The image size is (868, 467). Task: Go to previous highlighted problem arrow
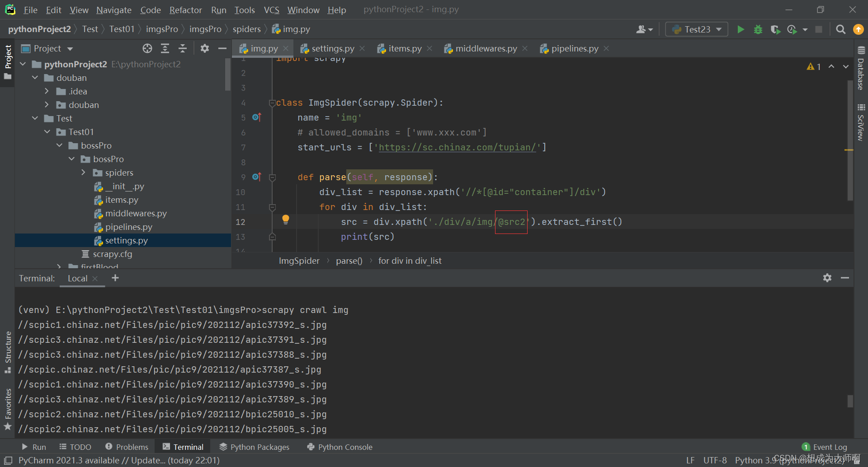831,66
